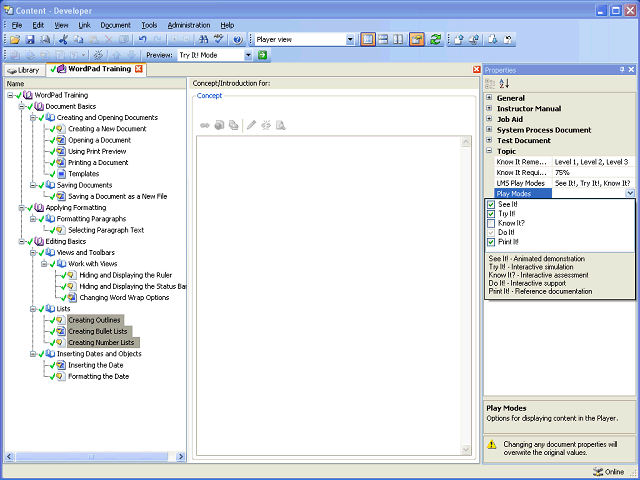Select the single pane layout icon
This screenshot has width=640, height=480.
point(368,40)
